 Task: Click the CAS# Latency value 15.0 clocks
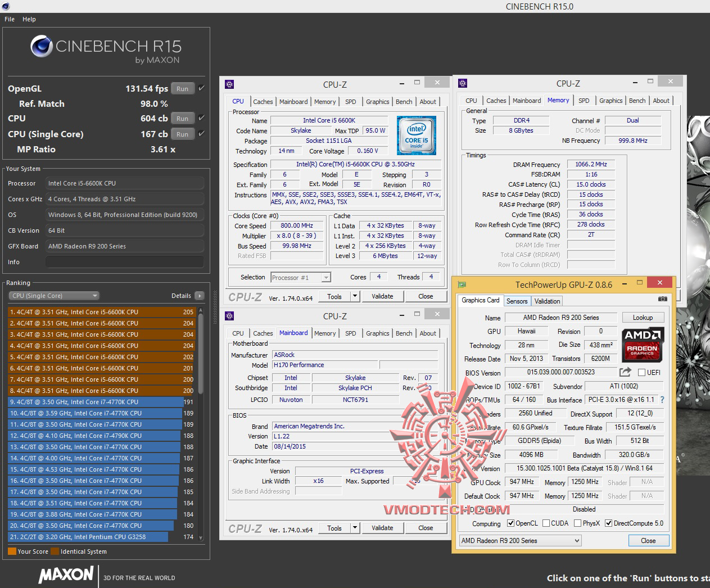coord(591,184)
